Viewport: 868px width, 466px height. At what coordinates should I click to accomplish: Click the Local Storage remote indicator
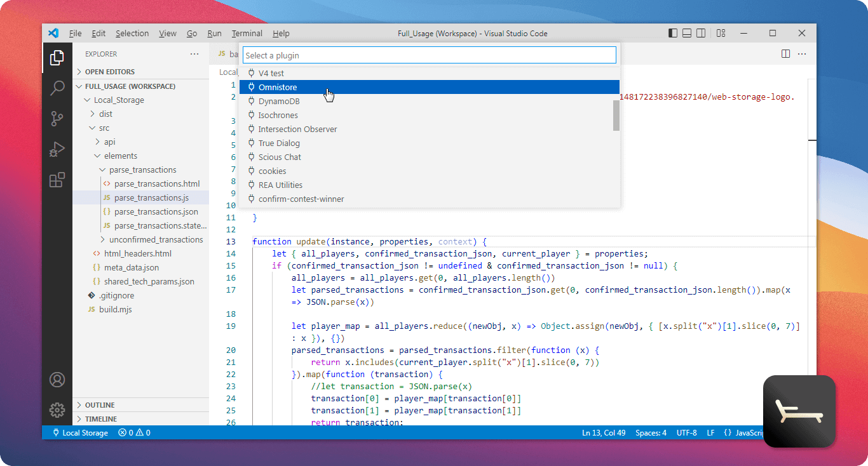coord(79,432)
